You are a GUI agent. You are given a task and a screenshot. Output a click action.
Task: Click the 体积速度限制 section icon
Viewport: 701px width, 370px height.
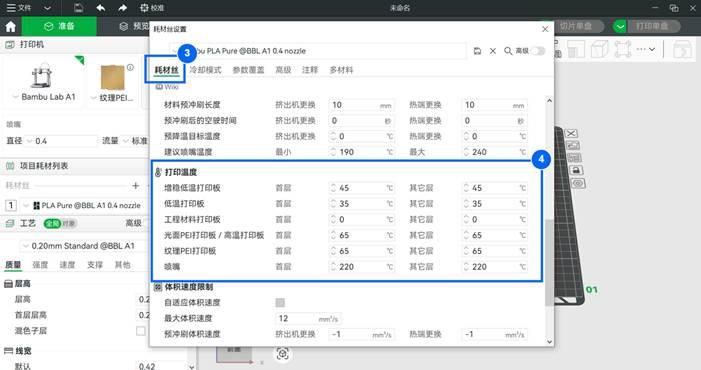point(158,287)
